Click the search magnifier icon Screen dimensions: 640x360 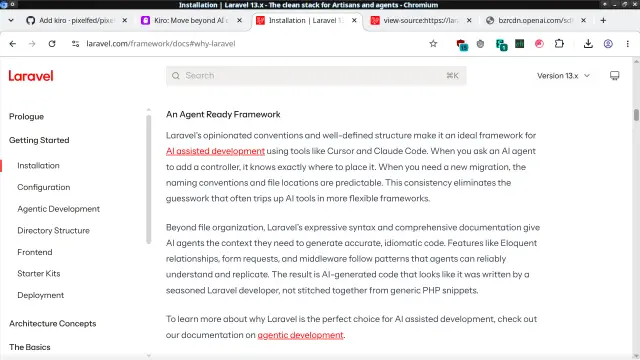(176, 76)
